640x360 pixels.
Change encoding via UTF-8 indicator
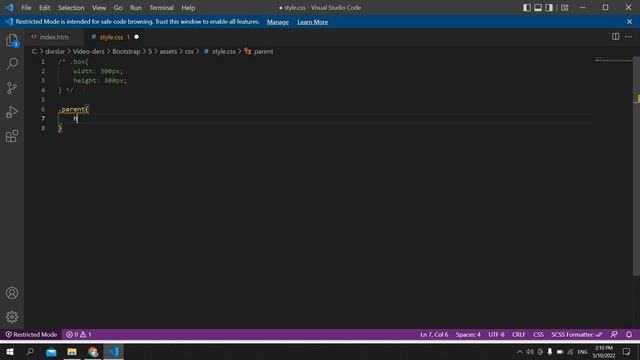click(x=496, y=334)
